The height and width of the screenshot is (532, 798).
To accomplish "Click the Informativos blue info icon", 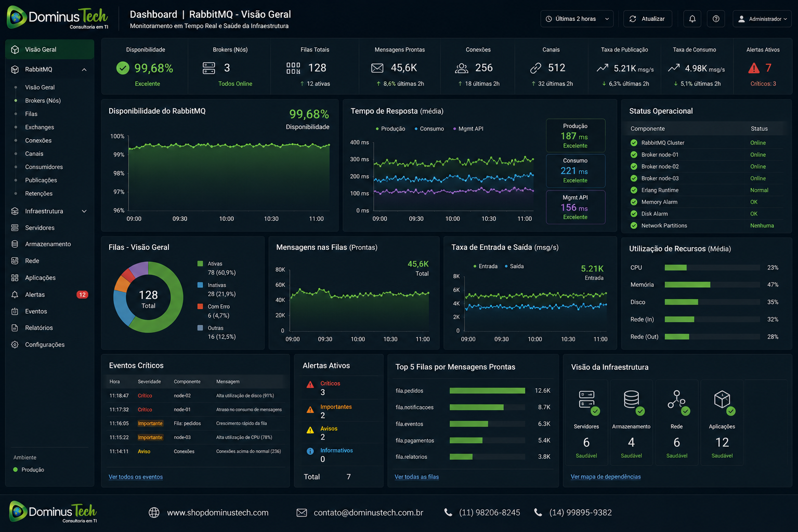I will [310, 451].
